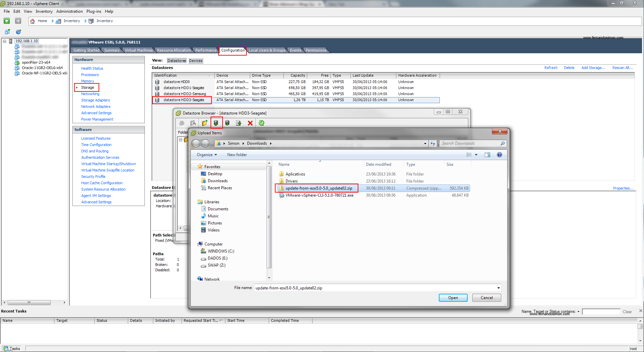Open the View menu
The image size is (644, 352).
[28, 11]
